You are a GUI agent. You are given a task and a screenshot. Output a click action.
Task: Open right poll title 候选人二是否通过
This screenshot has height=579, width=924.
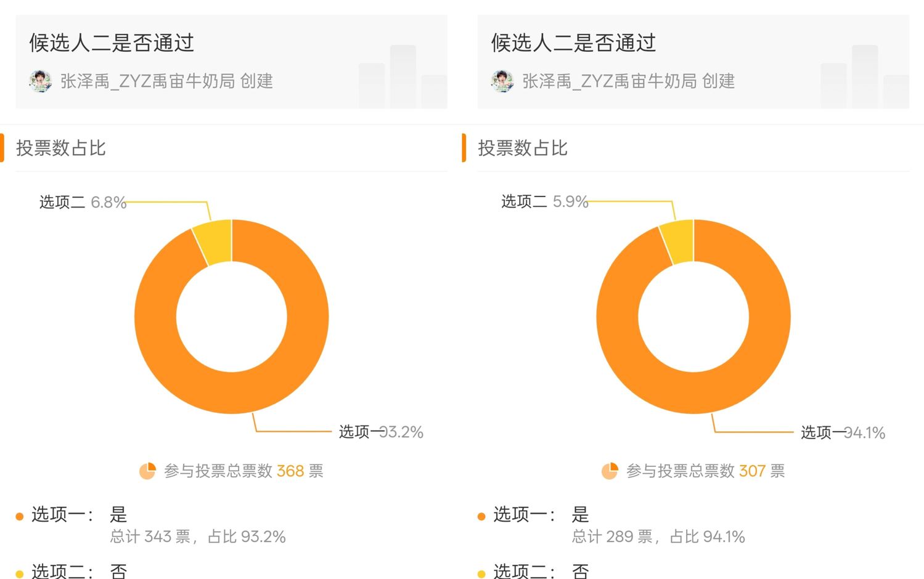tap(573, 43)
